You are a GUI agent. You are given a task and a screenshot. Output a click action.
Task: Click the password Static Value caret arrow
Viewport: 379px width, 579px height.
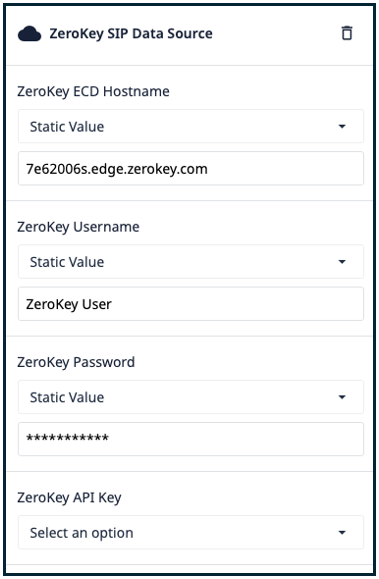click(342, 397)
